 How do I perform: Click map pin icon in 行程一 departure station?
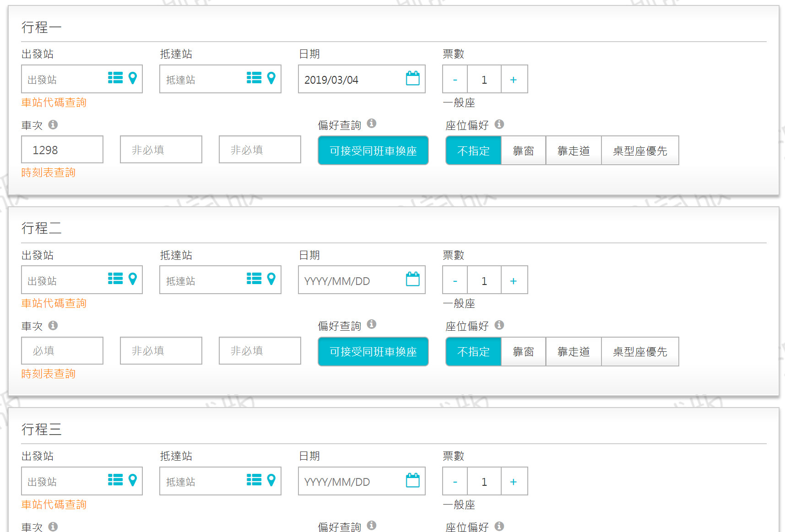coord(133,78)
